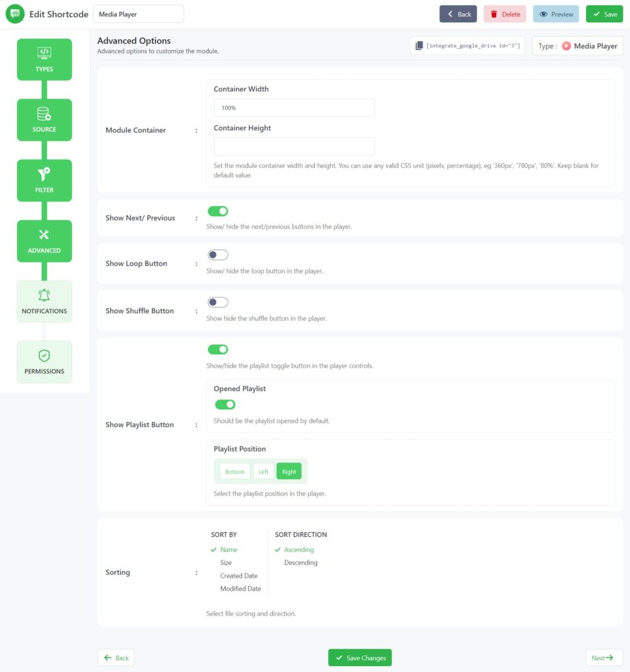This screenshot has width=630, height=672.
Task: Click the SORT DIRECTION column header
Action: click(x=301, y=534)
